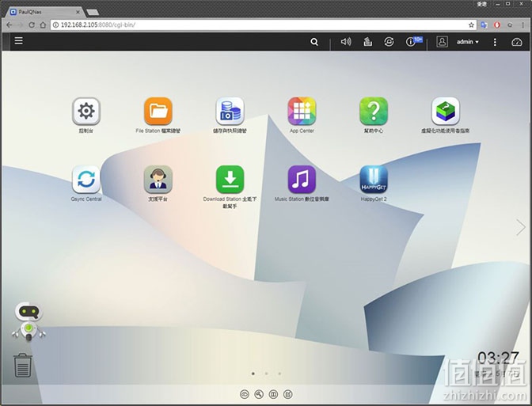
Task: Launch Download Station
Action: 230,180
